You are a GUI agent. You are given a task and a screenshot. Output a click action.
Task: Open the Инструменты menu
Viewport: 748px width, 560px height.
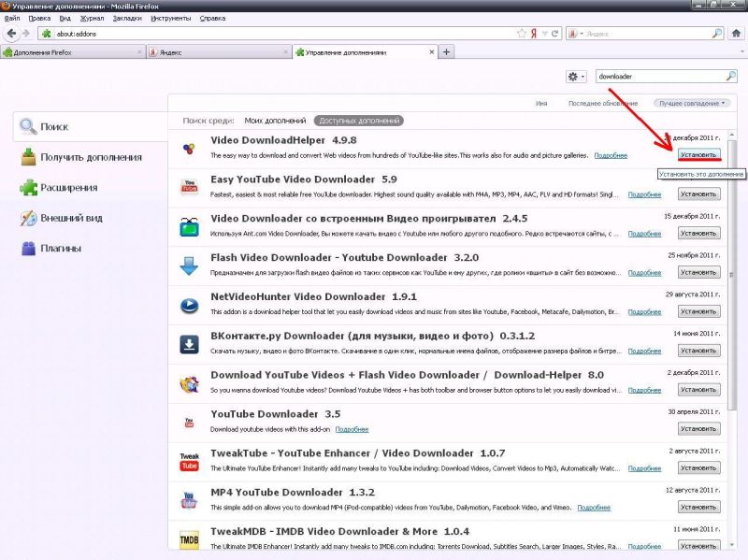[x=171, y=18]
